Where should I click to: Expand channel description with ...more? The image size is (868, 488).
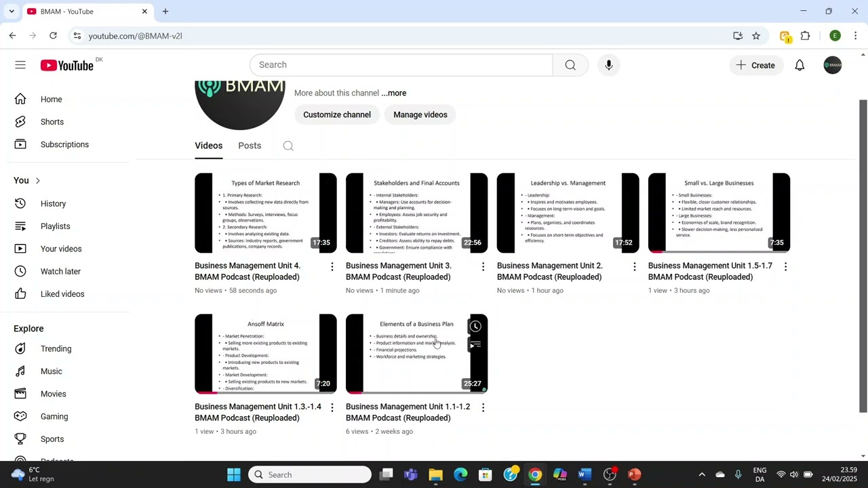393,94
